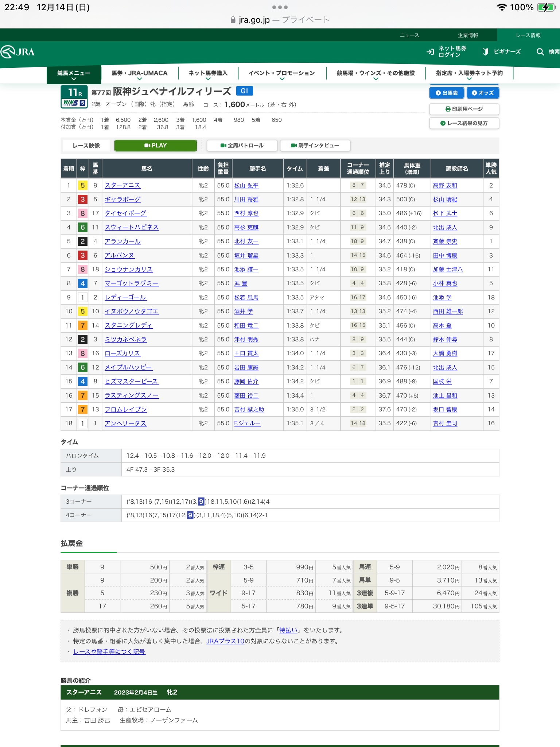Screen dimensions: 560x747
Task: Click the WIN5 badge icon
Action: 74,103
